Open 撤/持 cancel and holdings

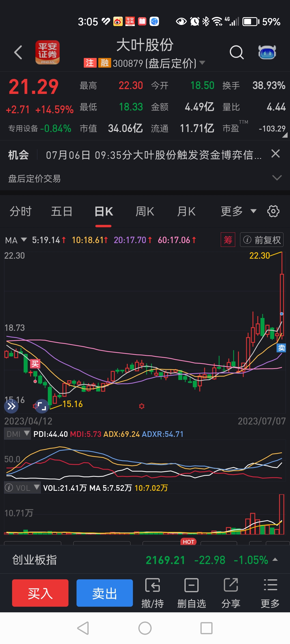tap(153, 593)
